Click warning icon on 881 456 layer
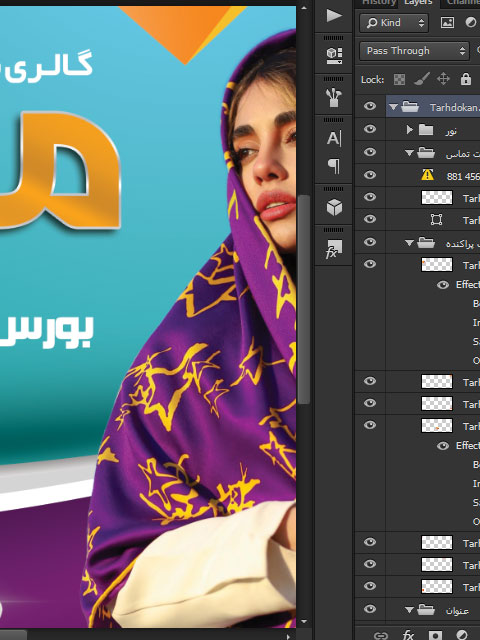Screen dimensions: 480x640 pos(427,175)
